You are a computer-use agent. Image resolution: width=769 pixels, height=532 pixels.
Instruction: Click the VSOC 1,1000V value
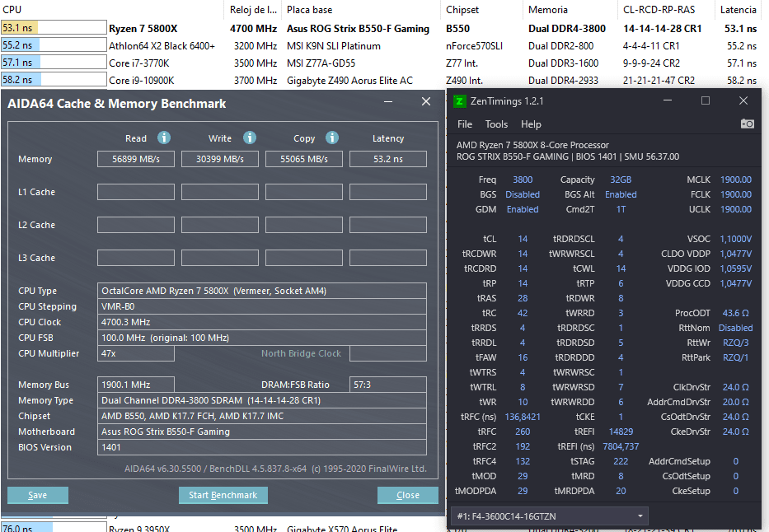click(x=736, y=239)
